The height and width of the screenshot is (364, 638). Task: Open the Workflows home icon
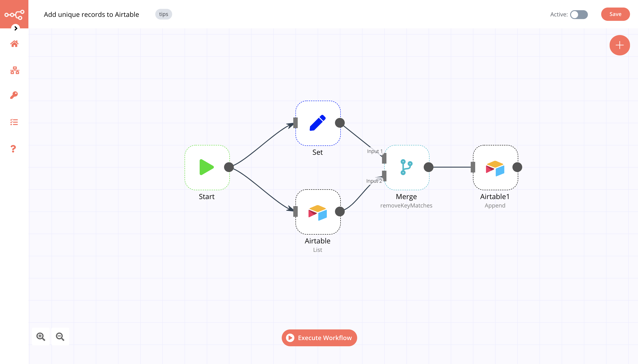tap(14, 44)
